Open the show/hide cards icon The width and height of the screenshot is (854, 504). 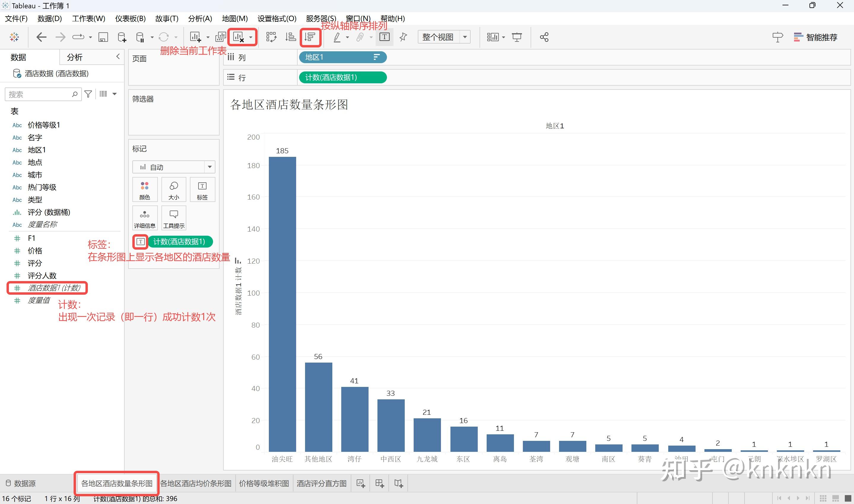click(492, 37)
